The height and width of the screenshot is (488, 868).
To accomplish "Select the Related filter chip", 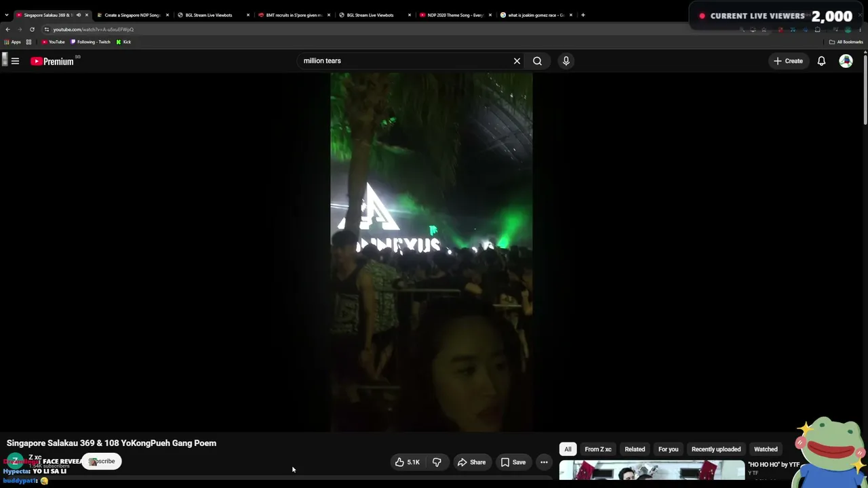I will [x=635, y=449].
